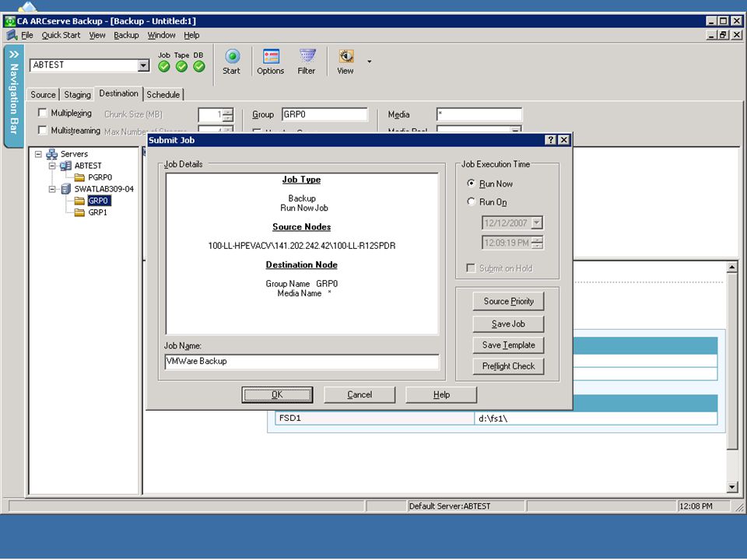The width and height of the screenshot is (747, 560).
Task: Click the Media input field
Action: tap(479, 115)
